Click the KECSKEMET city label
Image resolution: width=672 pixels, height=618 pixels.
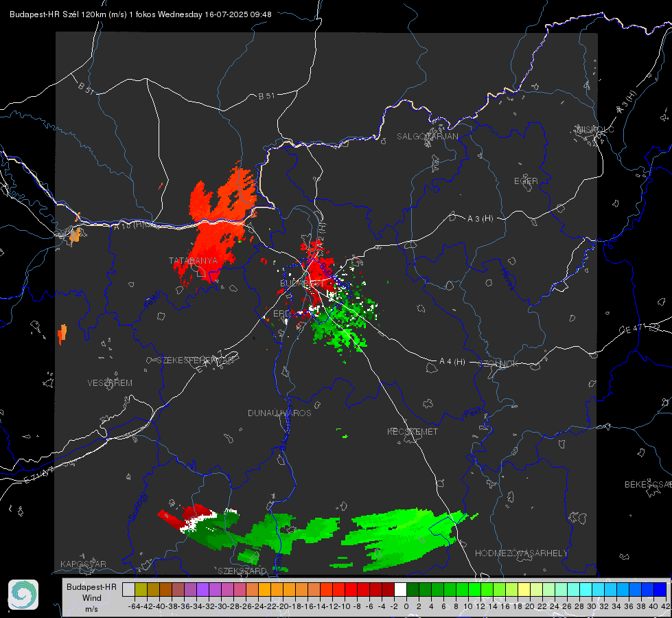coord(413,432)
